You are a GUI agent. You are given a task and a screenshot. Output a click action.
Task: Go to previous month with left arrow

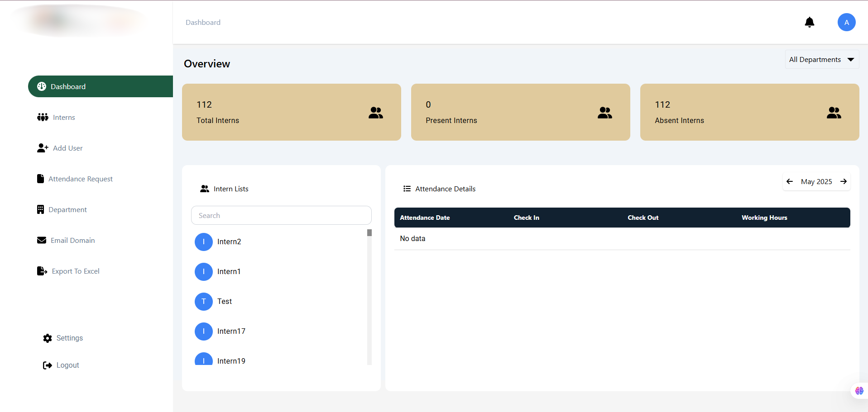[x=790, y=181]
